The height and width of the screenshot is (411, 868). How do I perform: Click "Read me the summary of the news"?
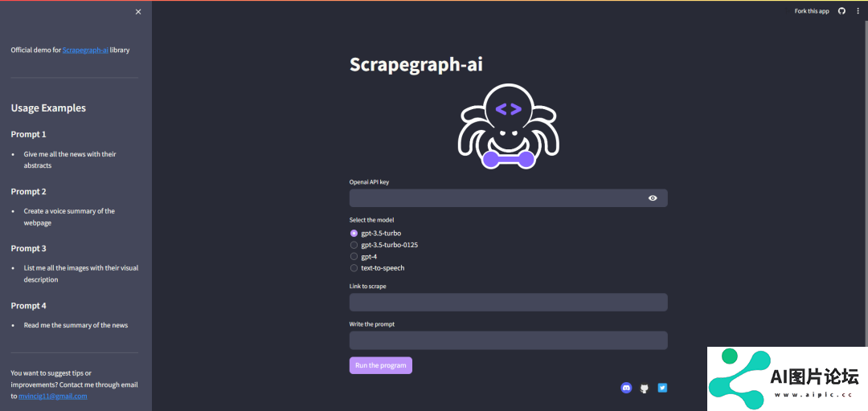[76, 325]
